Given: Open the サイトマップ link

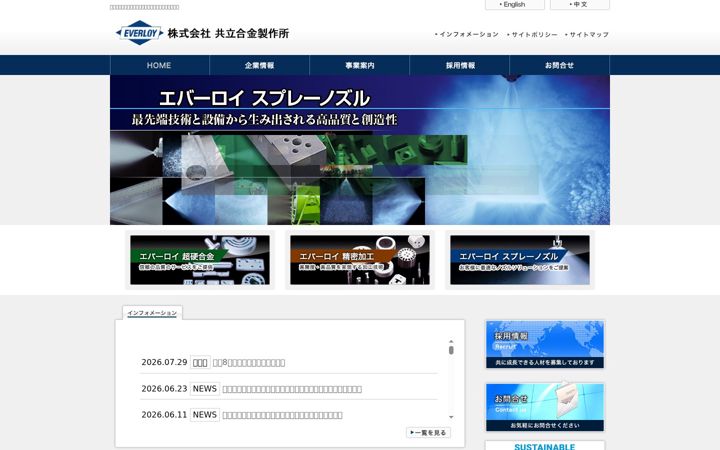Looking at the screenshot, I should click(x=587, y=34).
